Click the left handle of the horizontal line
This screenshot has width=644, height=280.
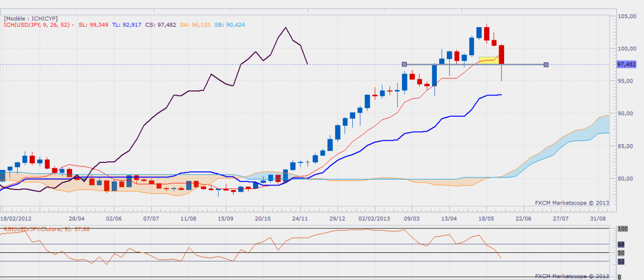pyautogui.click(x=404, y=64)
